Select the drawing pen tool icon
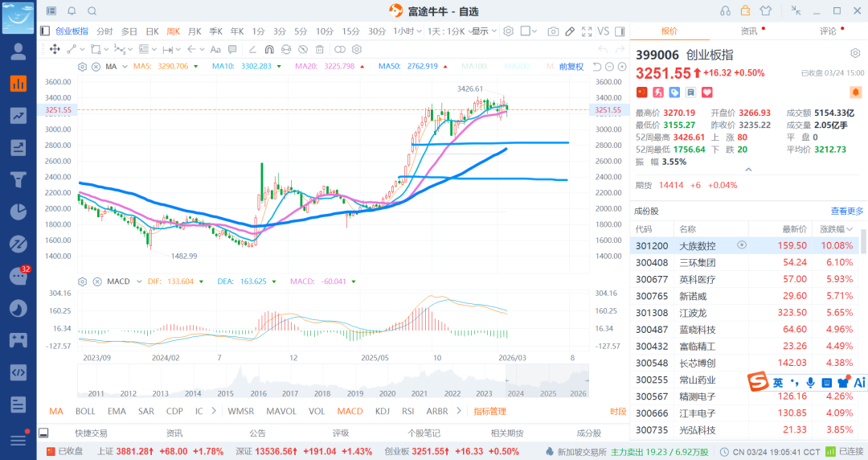 570,31
